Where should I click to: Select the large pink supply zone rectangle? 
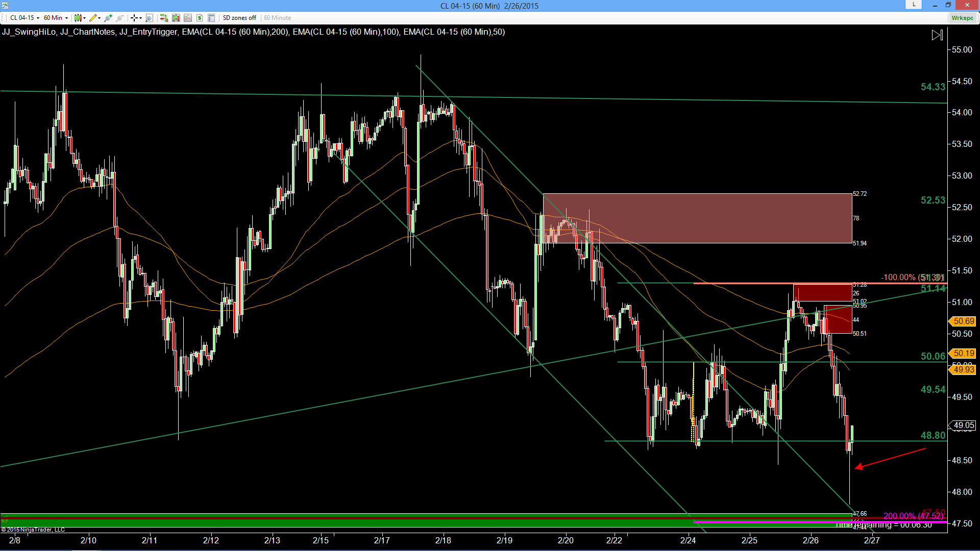[698, 218]
